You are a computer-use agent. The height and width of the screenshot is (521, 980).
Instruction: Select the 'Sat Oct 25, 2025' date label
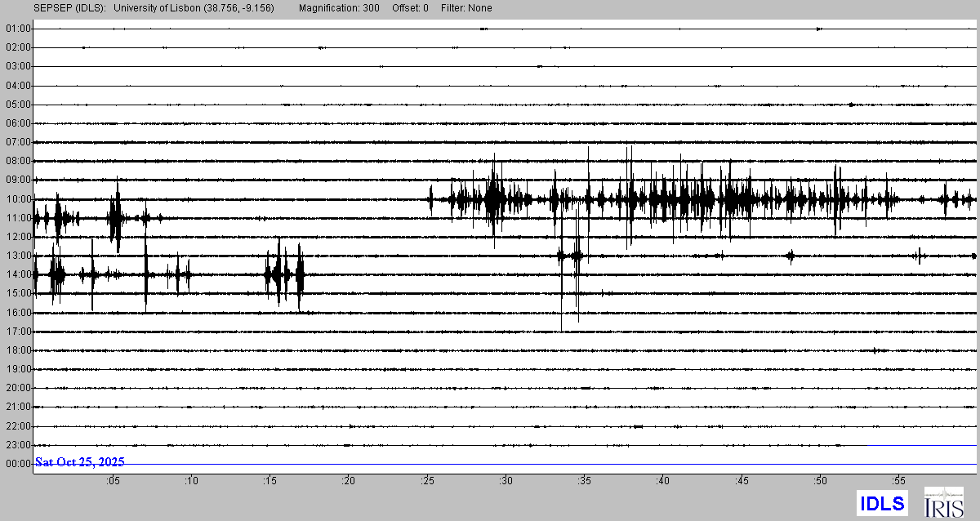[x=79, y=462]
